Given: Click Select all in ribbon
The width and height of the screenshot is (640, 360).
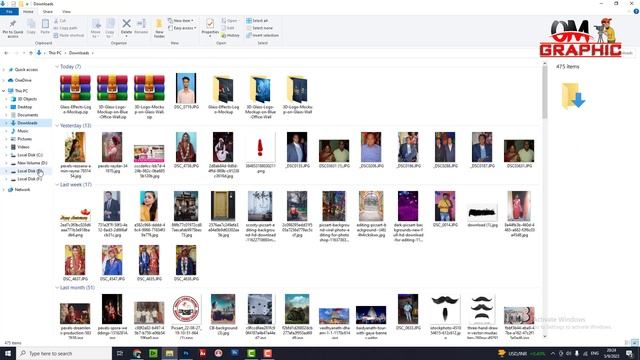Looking at the screenshot, I should [x=257, y=20].
